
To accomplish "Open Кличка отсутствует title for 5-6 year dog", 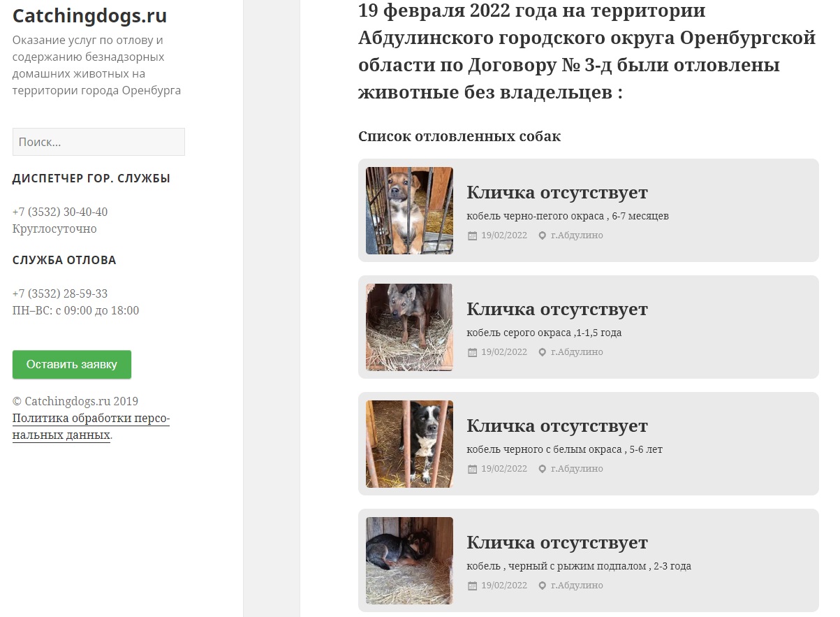I will click(x=557, y=426).
